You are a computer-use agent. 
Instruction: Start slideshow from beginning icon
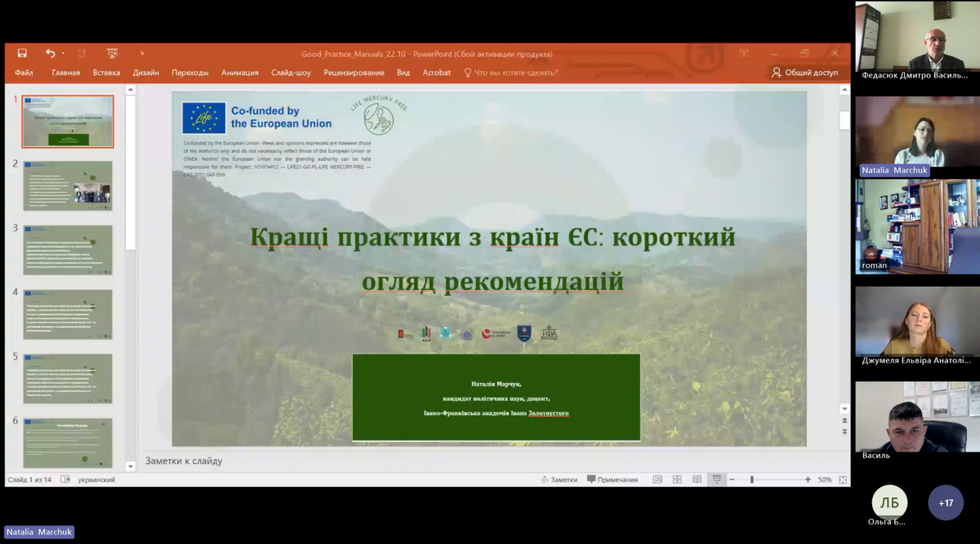[x=112, y=53]
